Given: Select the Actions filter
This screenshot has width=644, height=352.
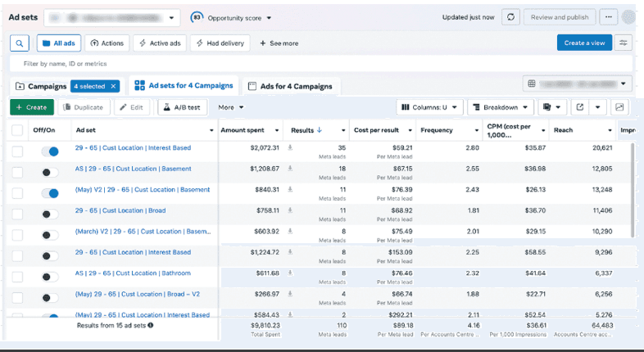Looking at the screenshot, I should 107,43.
